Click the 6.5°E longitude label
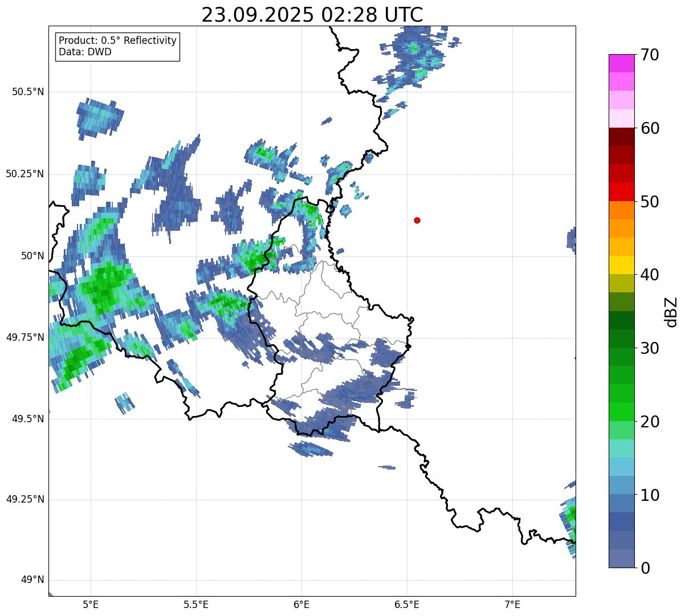685x616 pixels. point(407,604)
